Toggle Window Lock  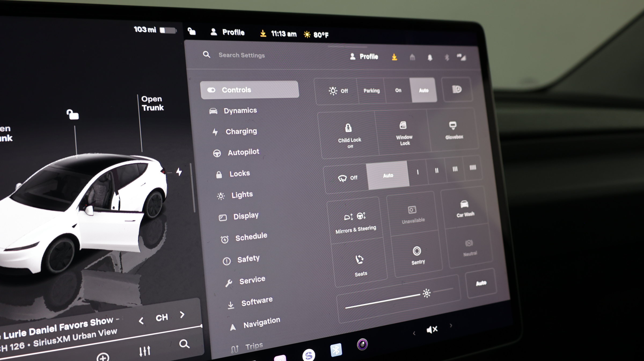[x=404, y=133]
